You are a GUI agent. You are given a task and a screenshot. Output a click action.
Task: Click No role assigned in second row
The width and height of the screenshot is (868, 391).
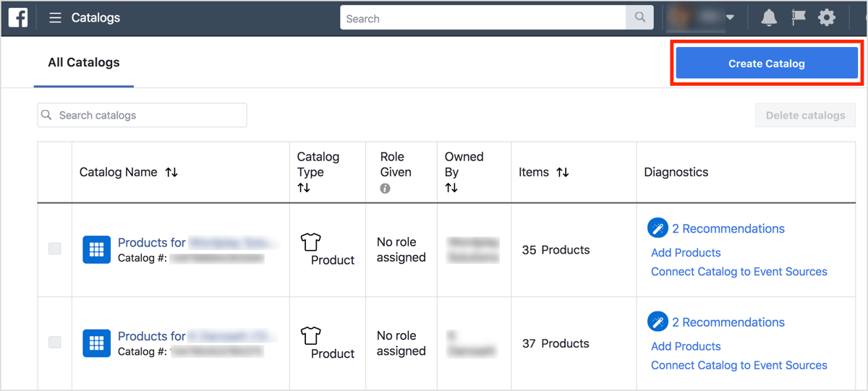click(x=401, y=343)
